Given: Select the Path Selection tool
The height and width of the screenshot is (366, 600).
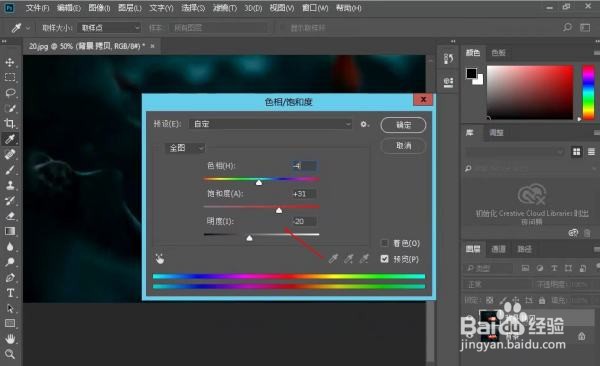Looking at the screenshot, I should tap(10, 308).
